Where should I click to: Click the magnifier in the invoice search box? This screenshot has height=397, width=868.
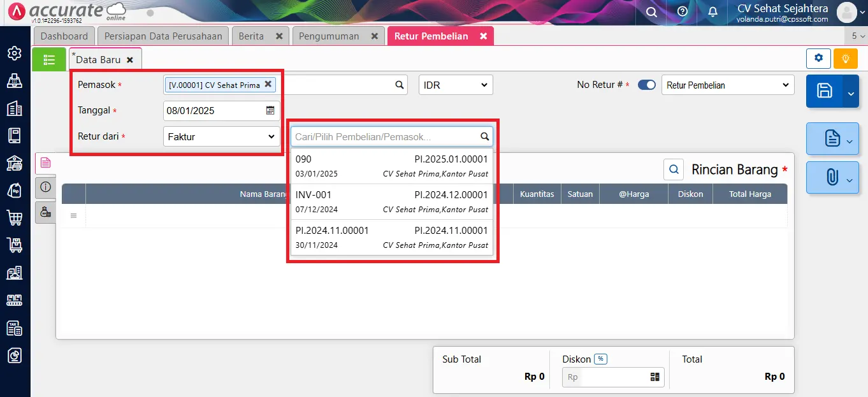click(484, 136)
